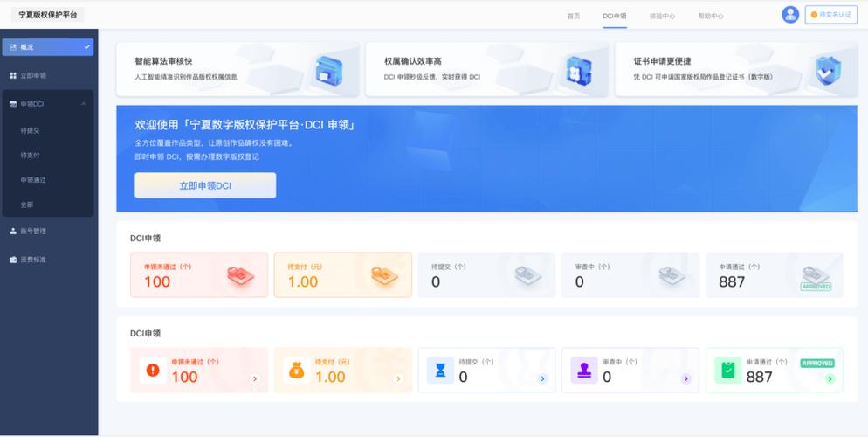Click the 待实名认证 button
This screenshot has height=437, width=868.
coord(831,15)
